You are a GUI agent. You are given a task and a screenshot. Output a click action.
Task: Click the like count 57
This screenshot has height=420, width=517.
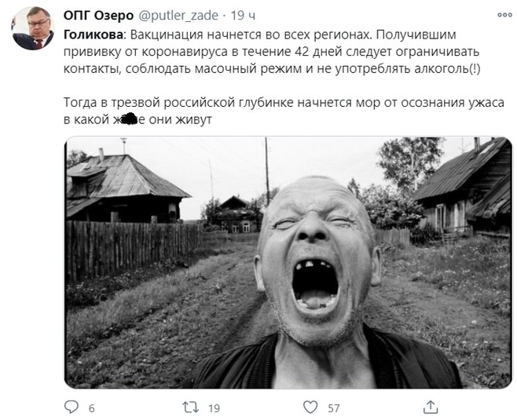click(334, 408)
